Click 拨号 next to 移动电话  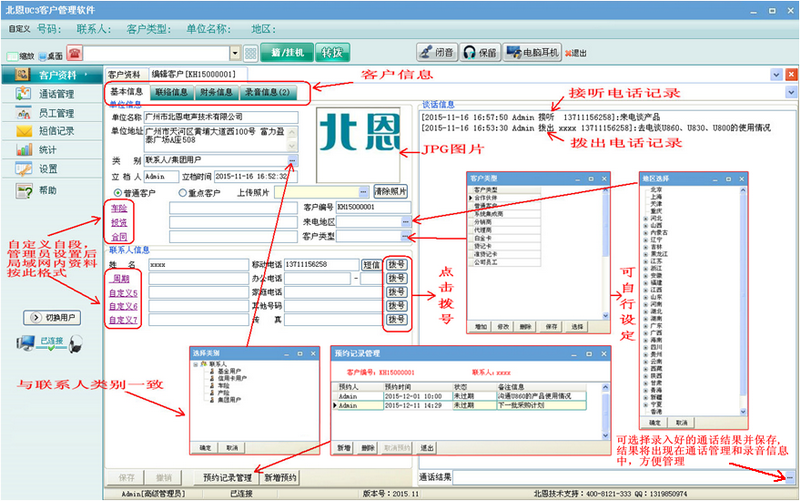[x=396, y=264]
